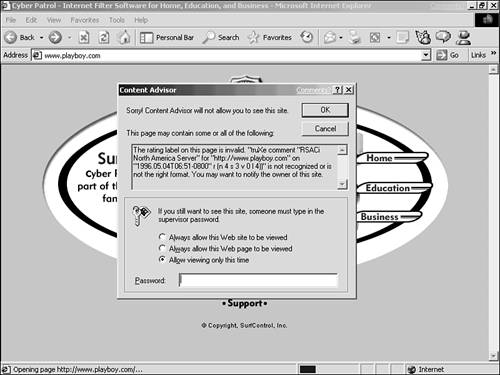Click the rating message scroll down arrow
This screenshot has width=500, height=375.
(342, 184)
